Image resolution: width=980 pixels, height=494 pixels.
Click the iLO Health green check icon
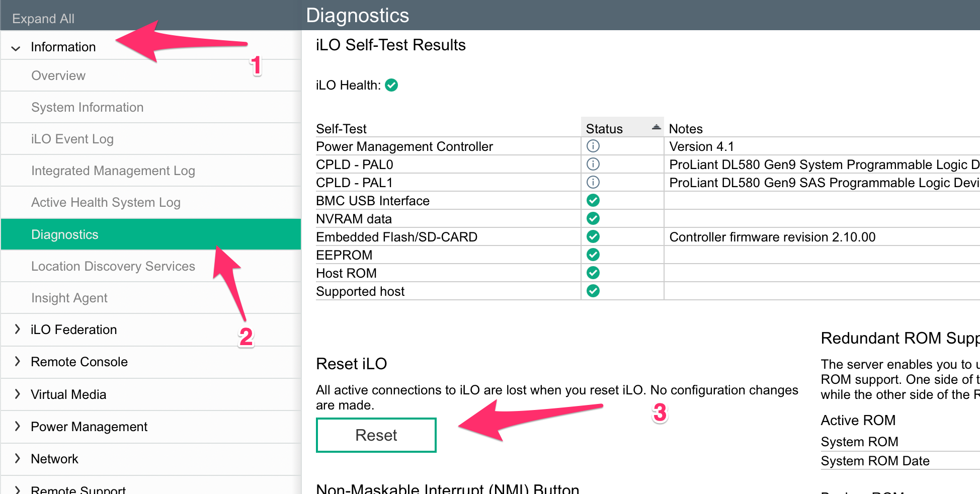(x=391, y=85)
